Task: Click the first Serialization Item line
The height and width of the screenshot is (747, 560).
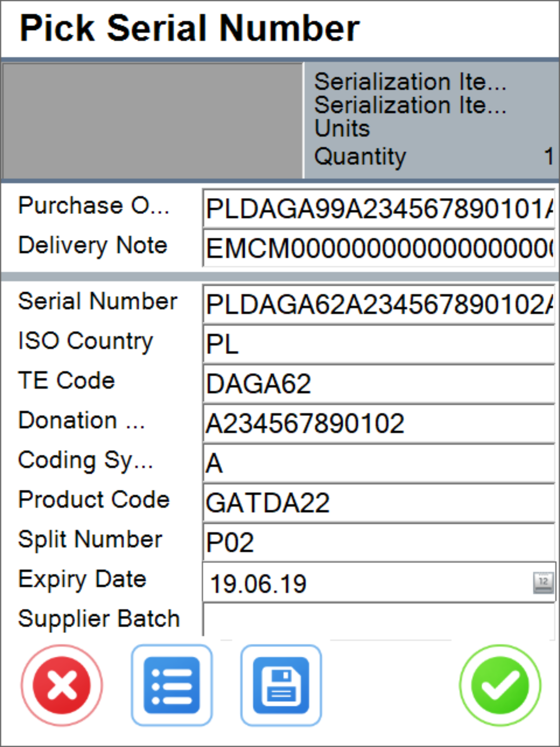Action: [x=410, y=82]
